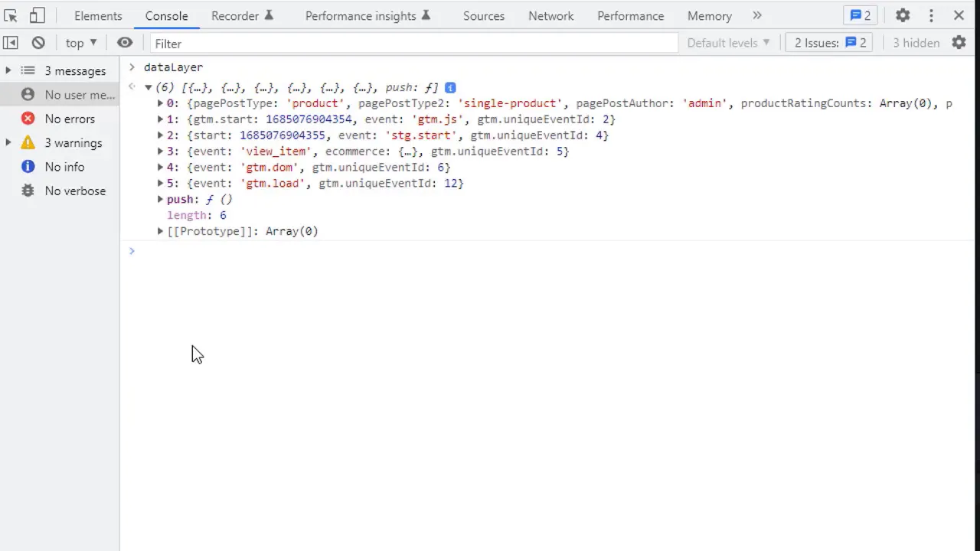
Task: Click the issues counter badge in the tab bar
Action: (861, 15)
